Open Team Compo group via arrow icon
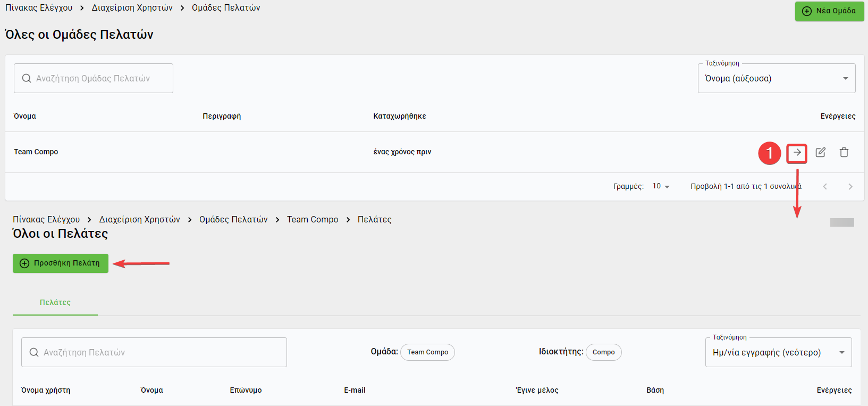Screen dimensions: 868x406 (797, 153)
